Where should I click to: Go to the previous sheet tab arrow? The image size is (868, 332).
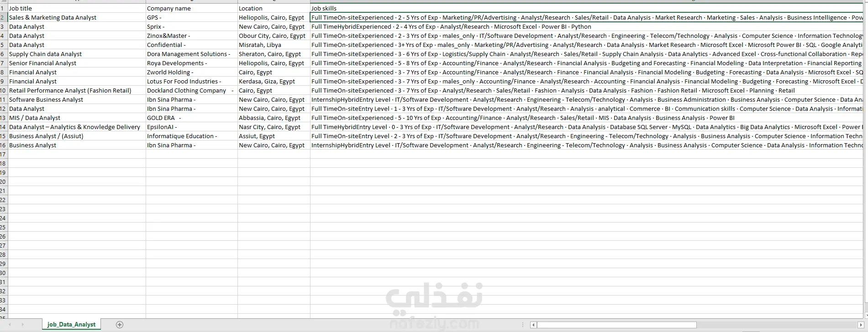coord(10,325)
